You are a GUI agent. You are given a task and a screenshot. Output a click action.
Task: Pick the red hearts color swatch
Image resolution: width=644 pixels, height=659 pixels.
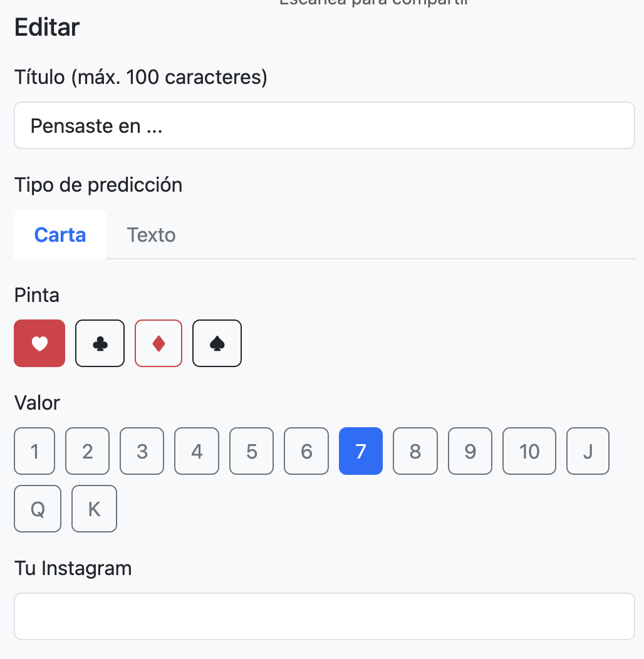click(39, 343)
